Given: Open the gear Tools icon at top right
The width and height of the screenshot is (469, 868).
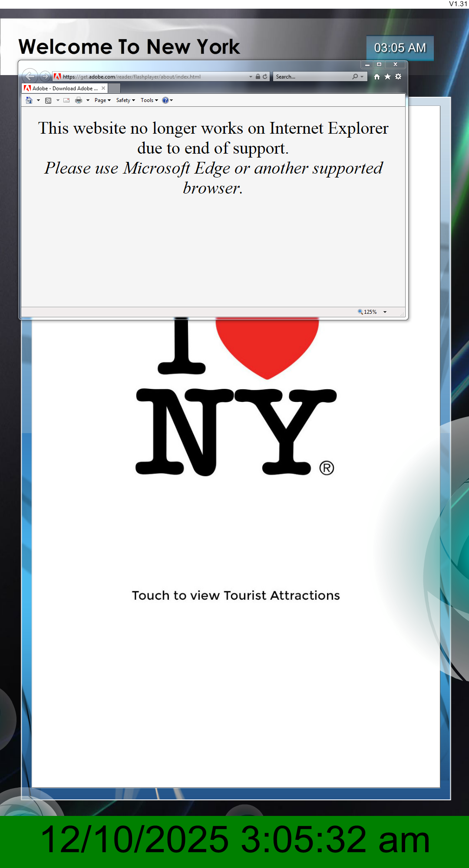Looking at the screenshot, I should [x=398, y=76].
